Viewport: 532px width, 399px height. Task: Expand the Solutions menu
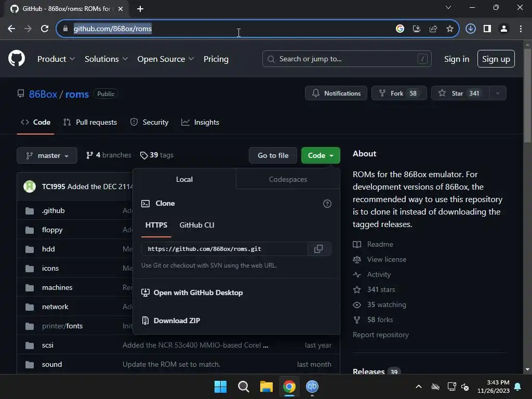(x=106, y=59)
